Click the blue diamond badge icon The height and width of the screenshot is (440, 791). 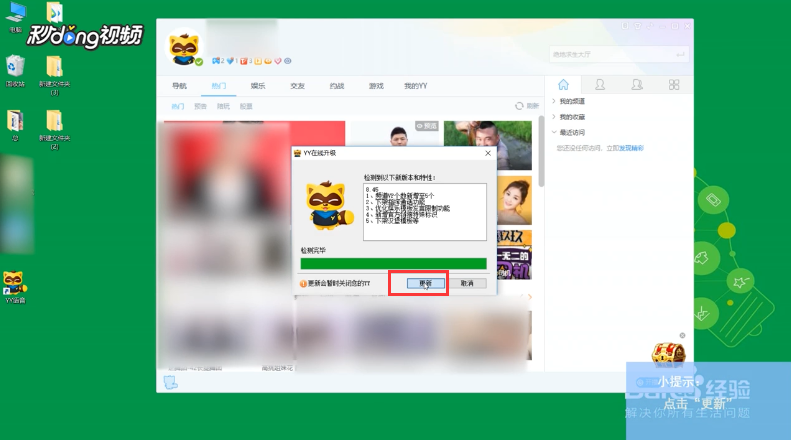pyautogui.click(x=230, y=61)
